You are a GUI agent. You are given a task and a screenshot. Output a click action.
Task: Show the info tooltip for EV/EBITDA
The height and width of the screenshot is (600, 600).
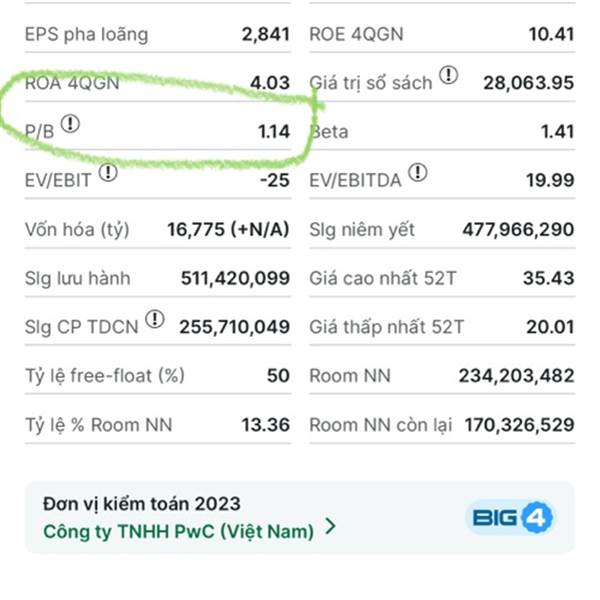(418, 173)
